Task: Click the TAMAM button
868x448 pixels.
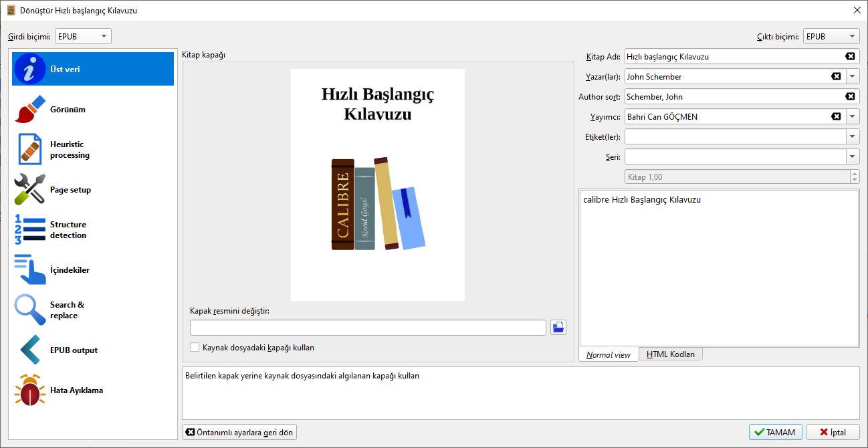Action: tap(775, 432)
